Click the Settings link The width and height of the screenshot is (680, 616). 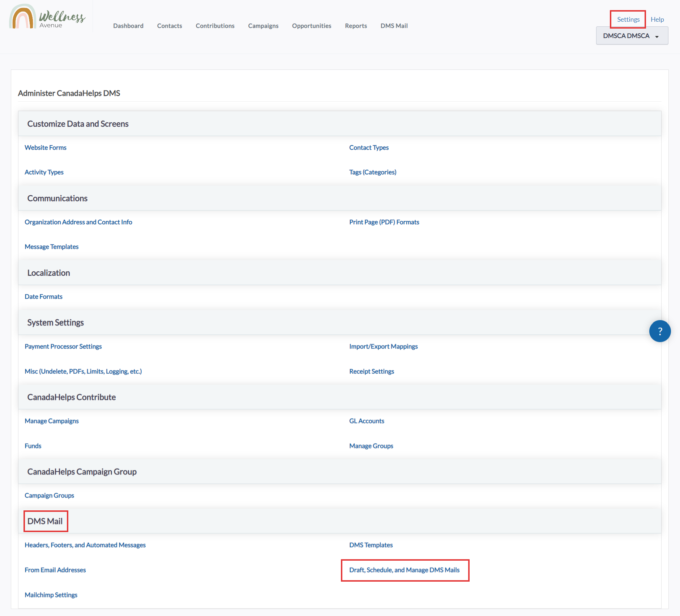click(628, 20)
